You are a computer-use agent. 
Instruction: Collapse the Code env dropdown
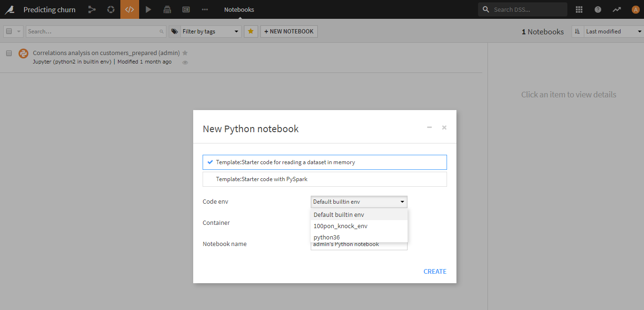click(x=359, y=202)
